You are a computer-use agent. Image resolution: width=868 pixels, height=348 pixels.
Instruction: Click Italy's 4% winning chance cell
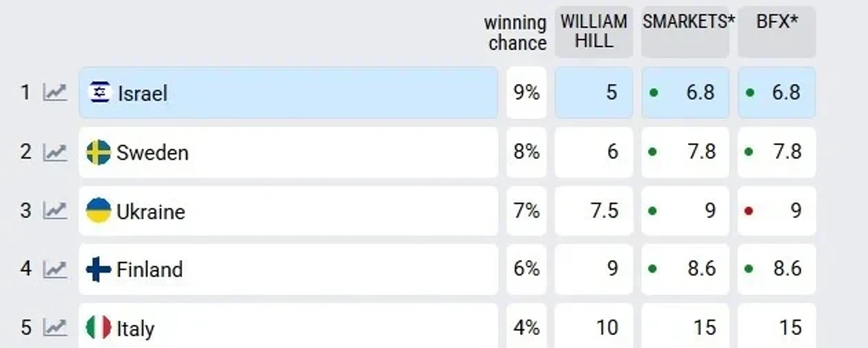(527, 328)
